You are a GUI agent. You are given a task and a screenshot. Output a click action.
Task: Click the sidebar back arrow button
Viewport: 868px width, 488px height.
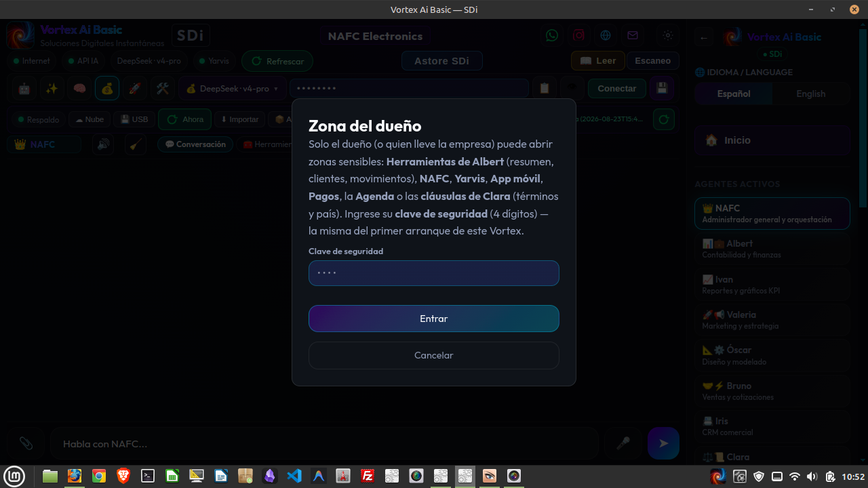(x=704, y=37)
